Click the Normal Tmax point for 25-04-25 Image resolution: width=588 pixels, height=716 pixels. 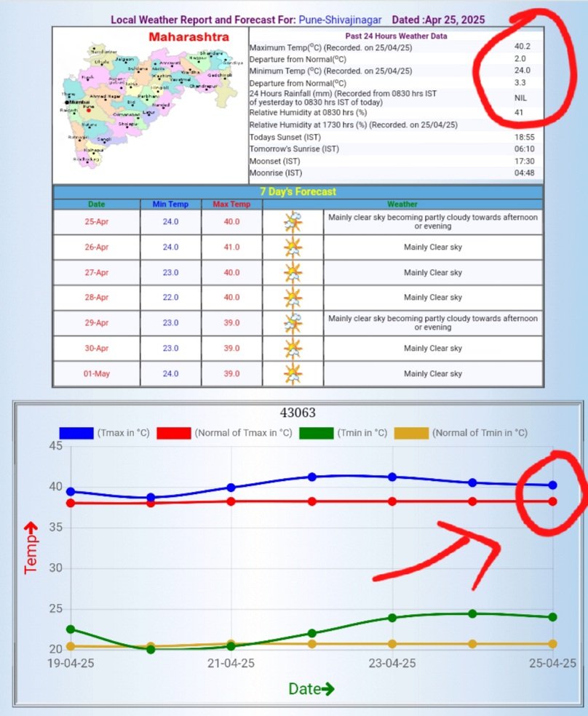(552, 501)
